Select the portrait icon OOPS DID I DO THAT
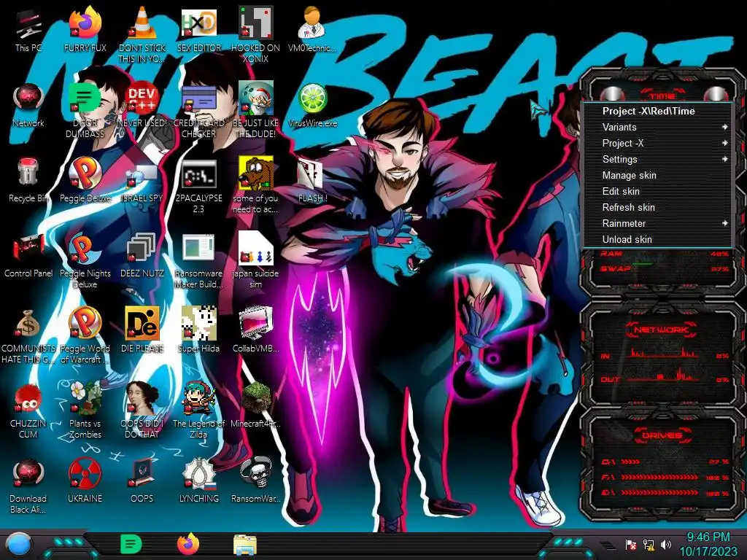The image size is (747, 560). (x=142, y=399)
